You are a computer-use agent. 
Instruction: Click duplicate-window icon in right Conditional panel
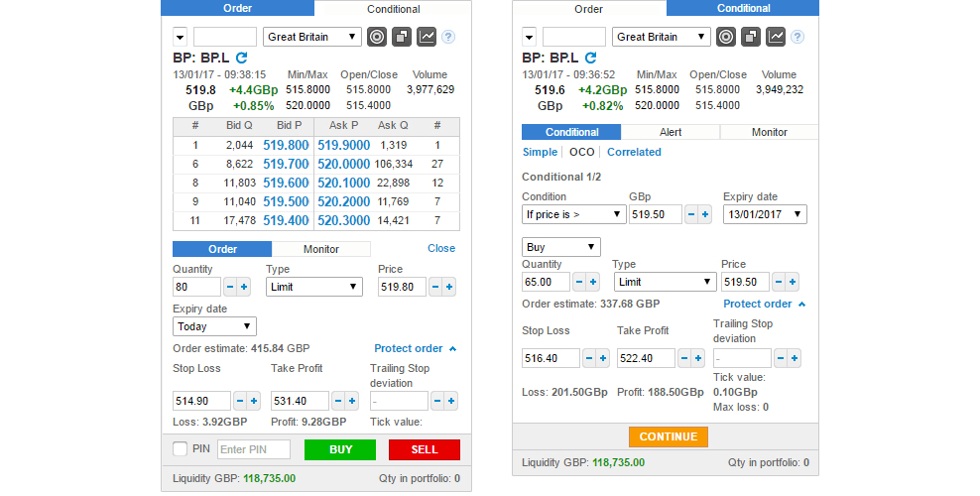(x=751, y=37)
